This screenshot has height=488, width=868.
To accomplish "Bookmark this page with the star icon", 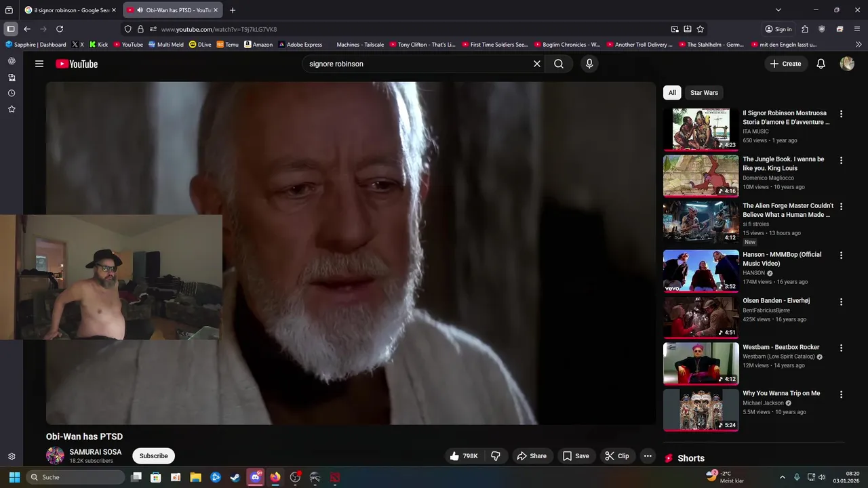I will coord(701,29).
